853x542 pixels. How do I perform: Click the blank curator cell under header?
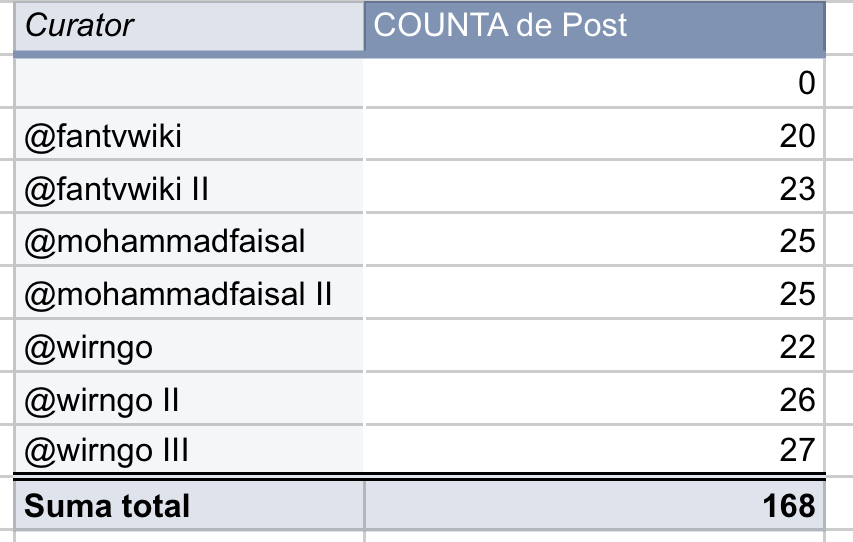190,83
